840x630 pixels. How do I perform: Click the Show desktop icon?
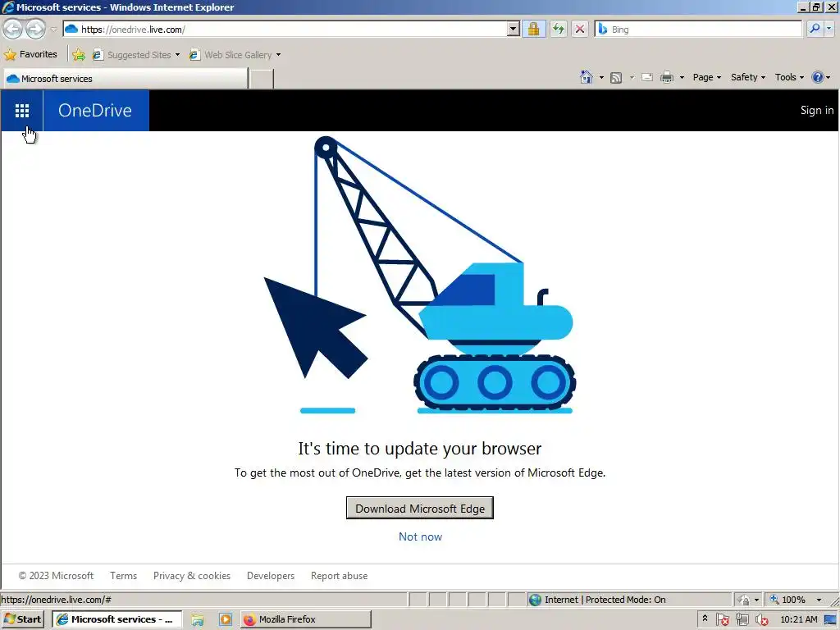[831, 620]
